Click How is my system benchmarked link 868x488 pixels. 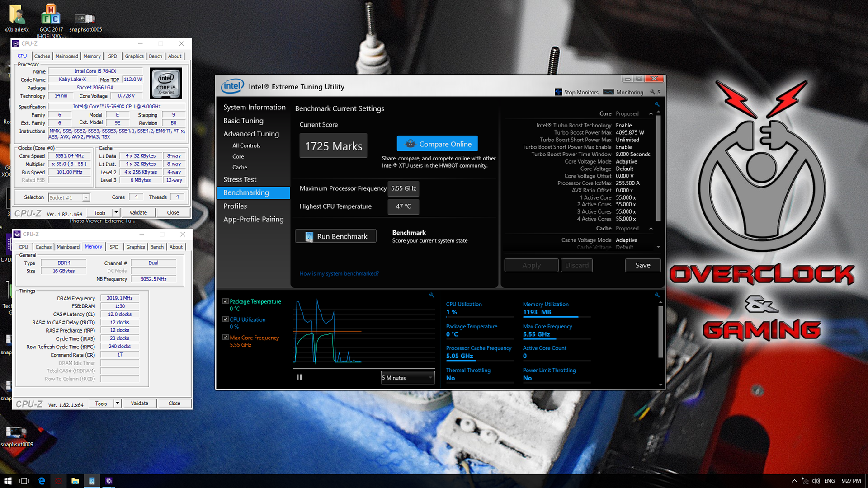[339, 273]
